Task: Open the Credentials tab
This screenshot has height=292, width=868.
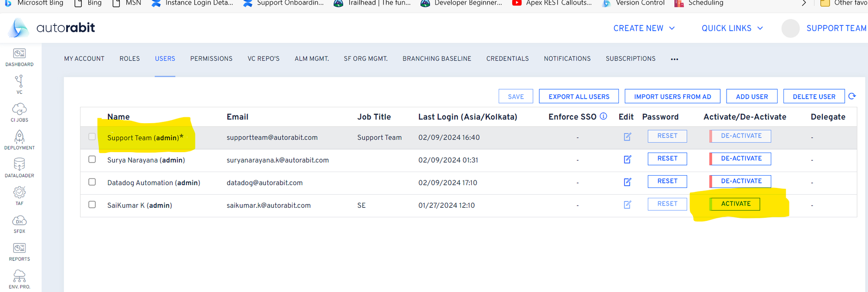Action: 507,59
